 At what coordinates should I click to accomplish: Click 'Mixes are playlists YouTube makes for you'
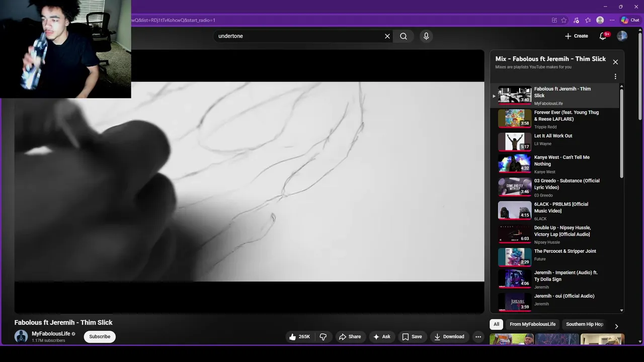tap(533, 67)
